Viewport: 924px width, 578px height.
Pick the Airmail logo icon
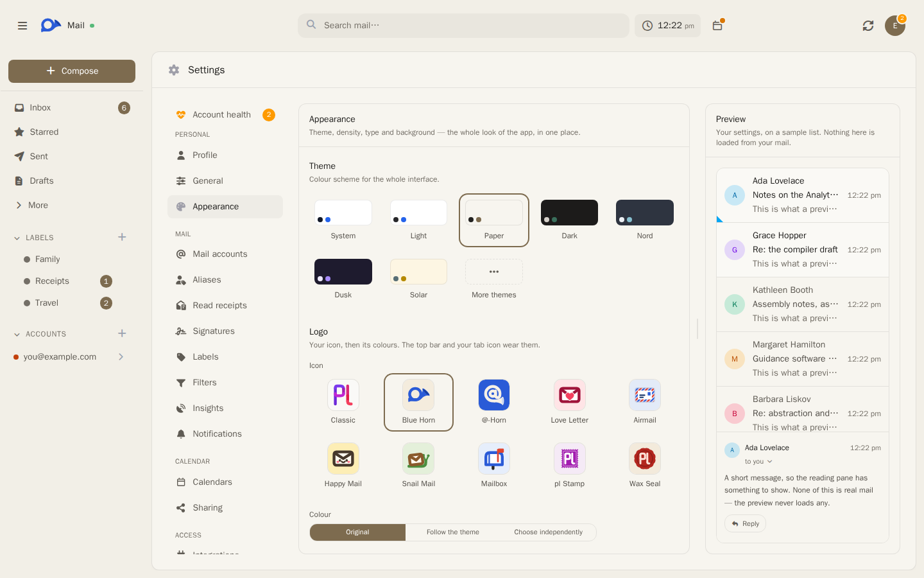point(645,402)
